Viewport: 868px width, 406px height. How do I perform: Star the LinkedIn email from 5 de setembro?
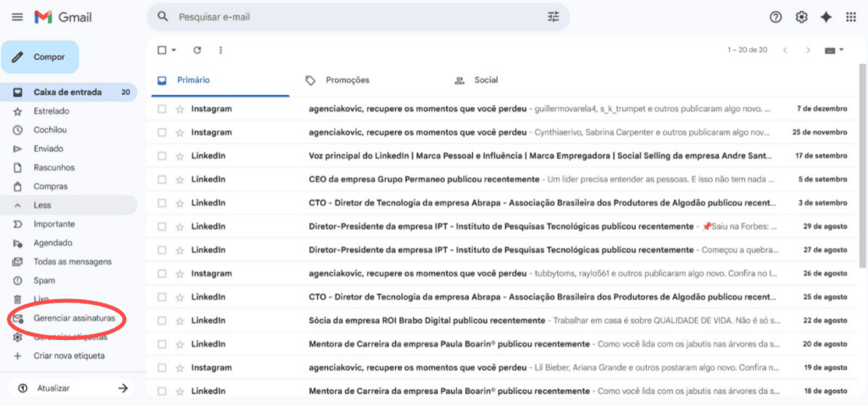[x=180, y=180]
